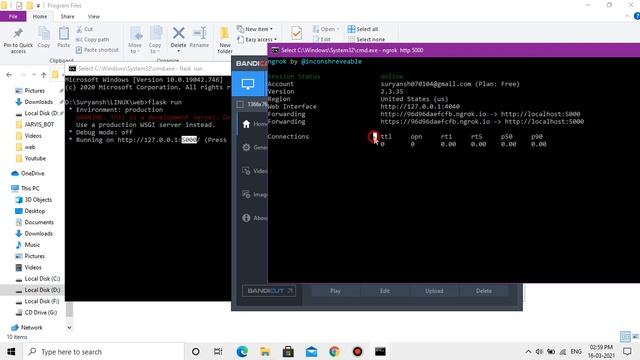
Task: Click the Copy to icon
Action: coord(155,33)
